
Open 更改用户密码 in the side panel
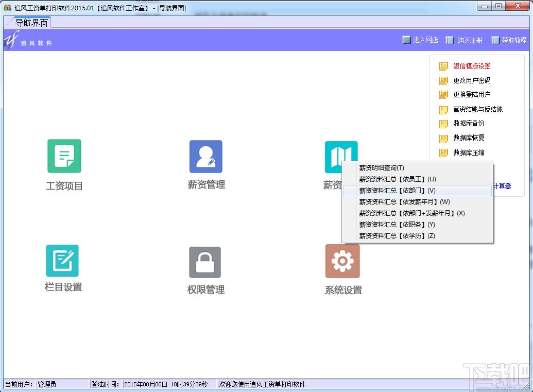pyautogui.click(x=472, y=80)
